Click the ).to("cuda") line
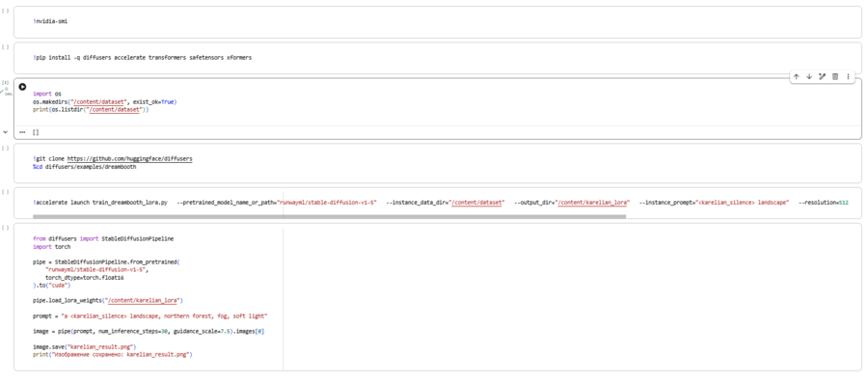Screen dimensions: 868x384 [x=51, y=285]
